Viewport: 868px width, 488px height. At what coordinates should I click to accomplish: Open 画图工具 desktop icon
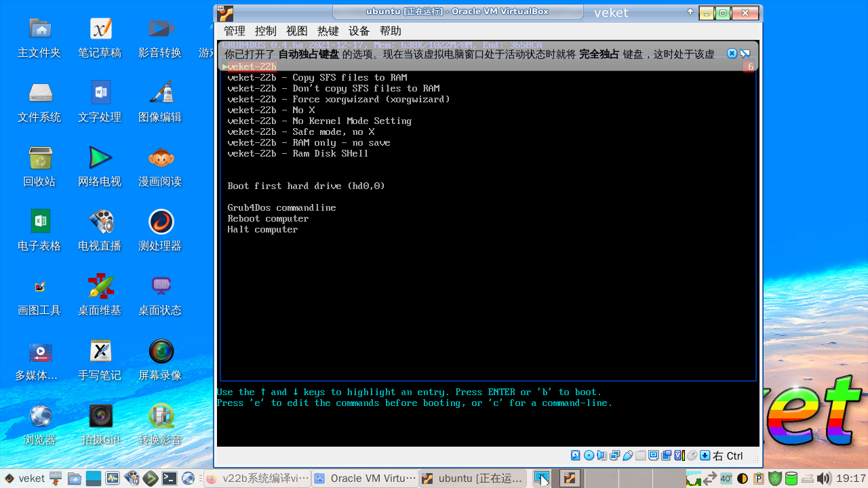(39, 296)
